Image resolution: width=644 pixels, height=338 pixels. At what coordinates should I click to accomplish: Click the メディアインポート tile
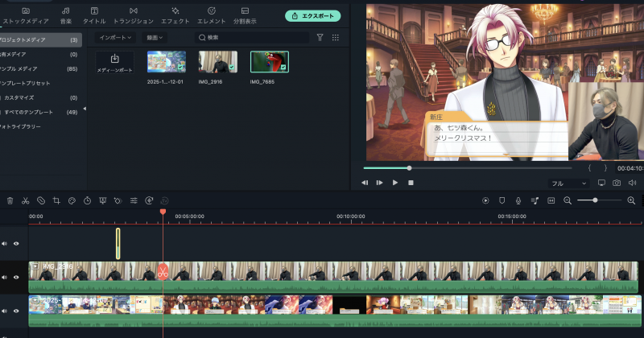click(114, 63)
